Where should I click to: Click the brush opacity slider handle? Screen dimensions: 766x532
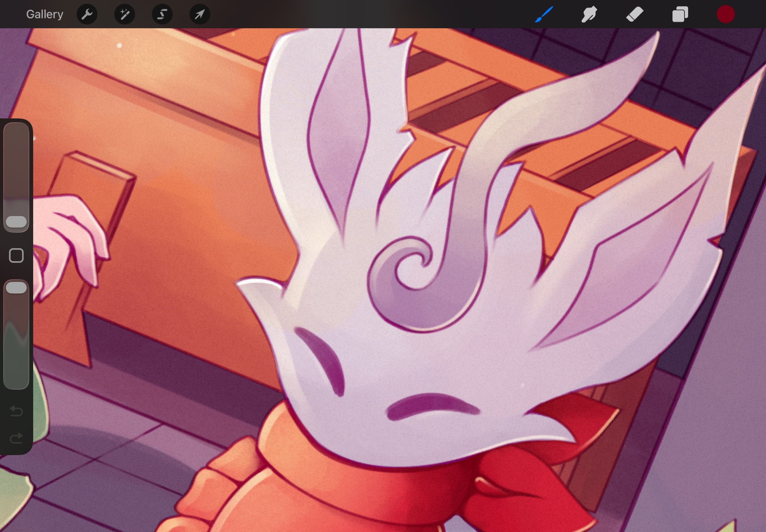[16, 288]
